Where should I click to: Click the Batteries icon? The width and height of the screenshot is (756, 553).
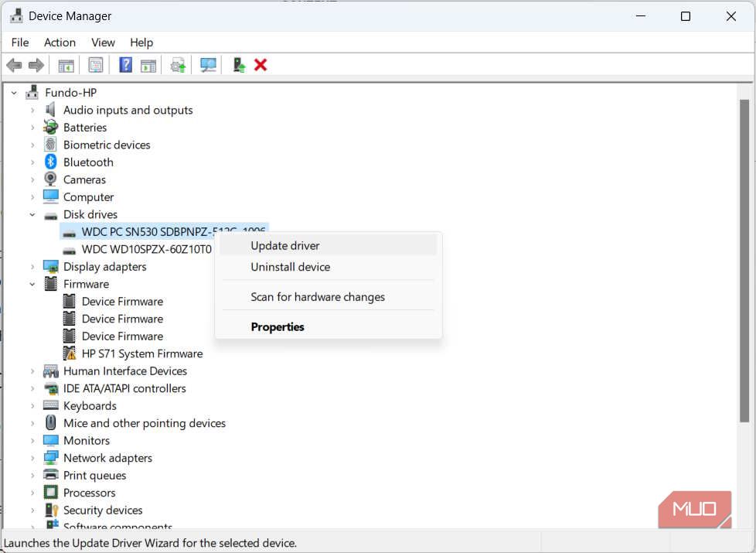pos(50,127)
